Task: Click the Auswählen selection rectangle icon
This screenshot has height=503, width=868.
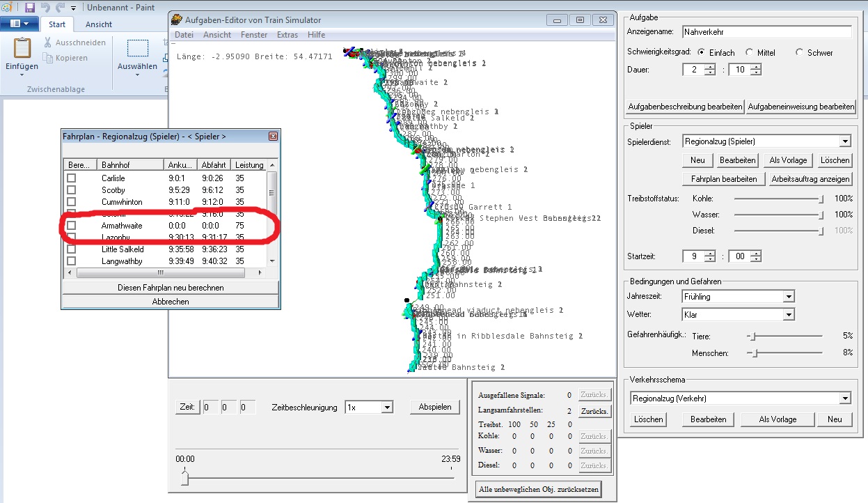Action: 138,49
